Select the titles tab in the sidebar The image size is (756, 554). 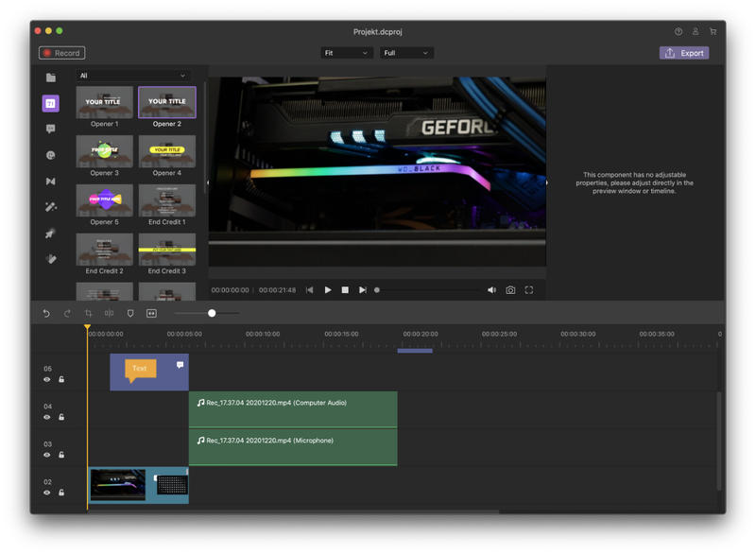click(x=51, y=103)
